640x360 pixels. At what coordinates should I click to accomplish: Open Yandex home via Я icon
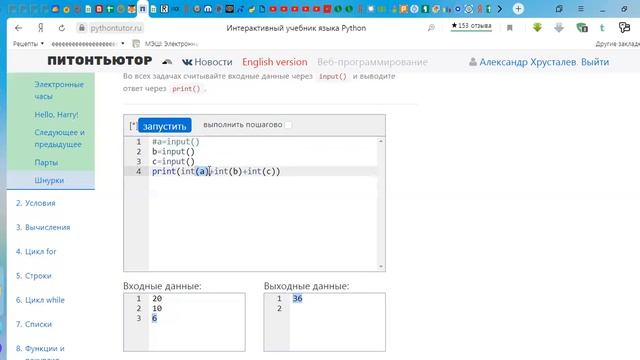click(41, 28)
